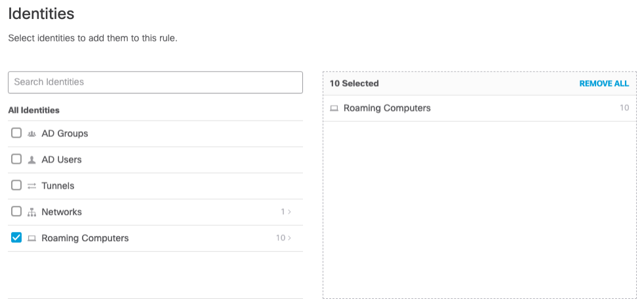This screenshot has width=644, height=308.
Task: Select the Networks checkbox
Action: tap(16, 212)
